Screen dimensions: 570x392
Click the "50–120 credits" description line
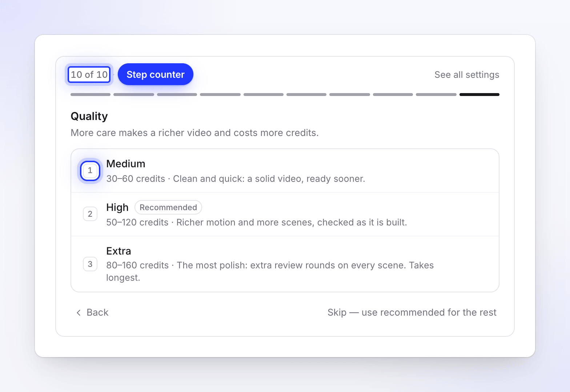pos(257,223)
